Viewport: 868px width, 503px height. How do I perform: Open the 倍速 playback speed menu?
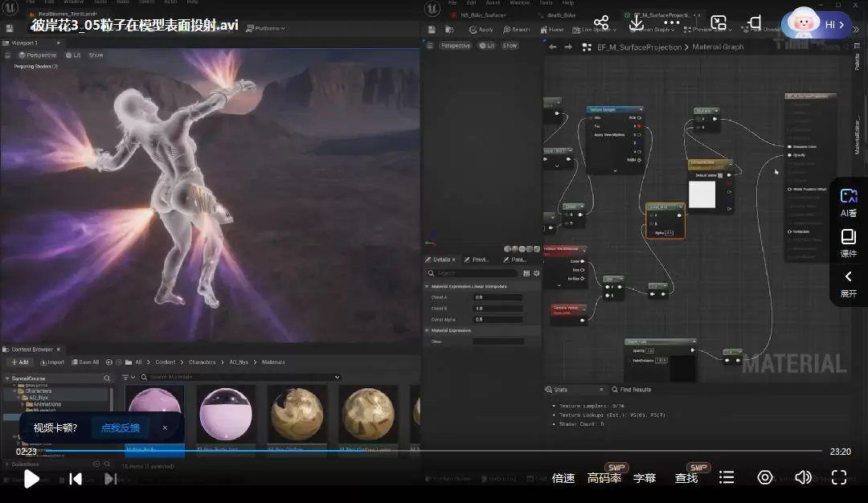[563, 478]
